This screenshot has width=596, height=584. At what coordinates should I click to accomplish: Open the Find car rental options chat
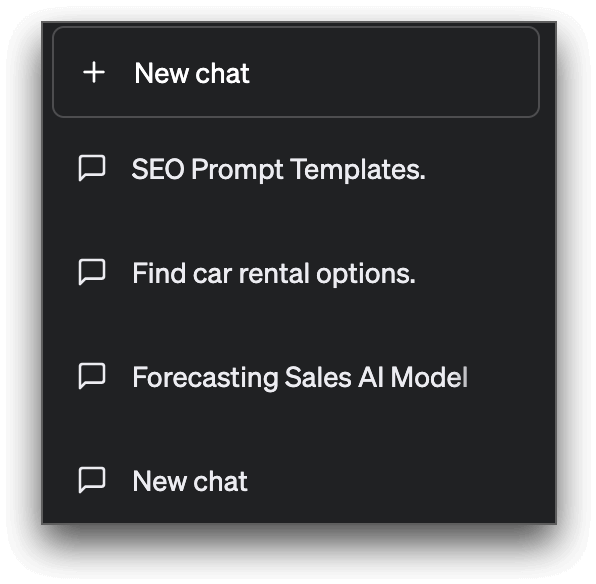point(296,273)
